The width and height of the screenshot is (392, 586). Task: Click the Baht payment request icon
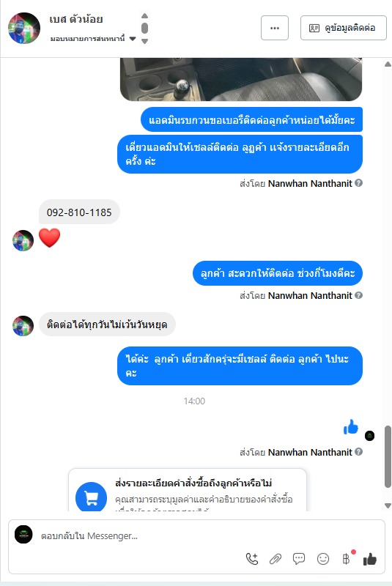[347, 559]
